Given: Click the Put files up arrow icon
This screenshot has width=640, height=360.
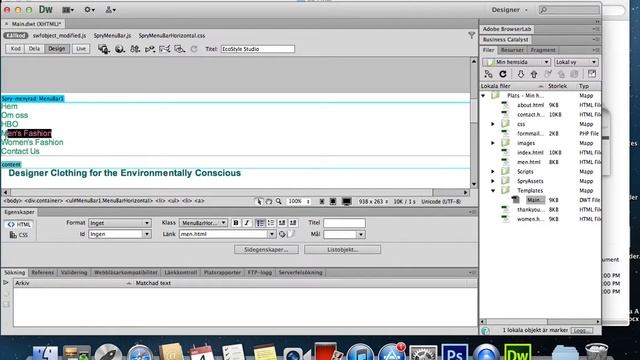Looking at the screenshot, I should 534,74.
